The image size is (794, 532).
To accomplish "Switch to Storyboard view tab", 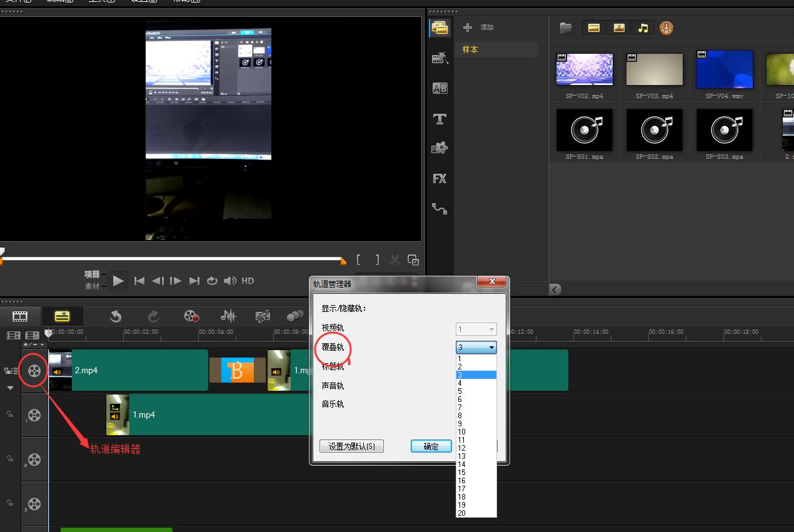I will (x=20, y=316).
